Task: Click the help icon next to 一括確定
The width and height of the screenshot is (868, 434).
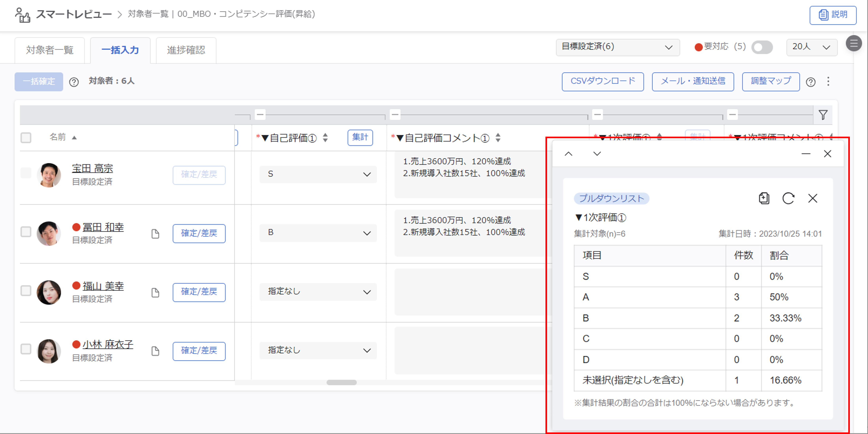Action: tap(74, 82)
